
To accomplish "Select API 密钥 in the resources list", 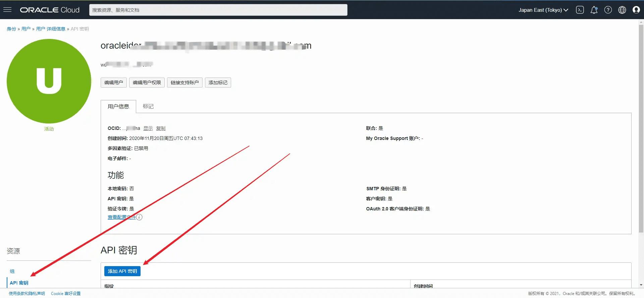I will [x=19, y=283].
